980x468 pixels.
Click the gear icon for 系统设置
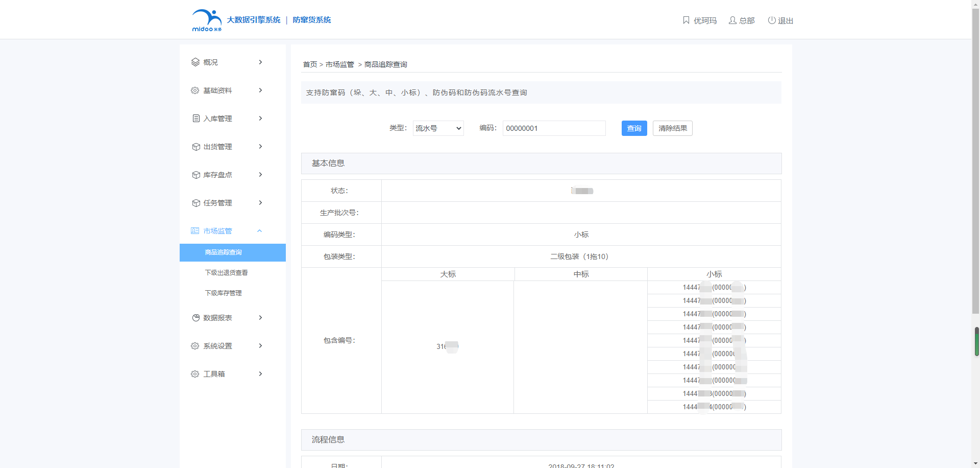[195, 346]
